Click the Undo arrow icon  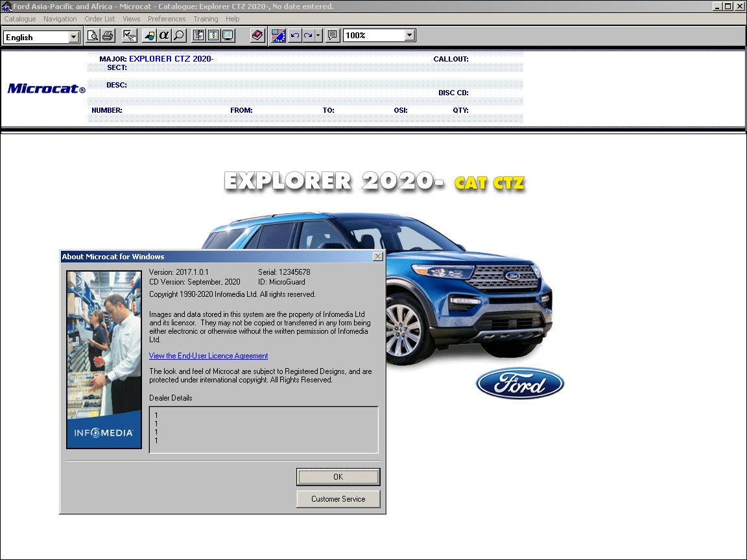click(295, 35)
